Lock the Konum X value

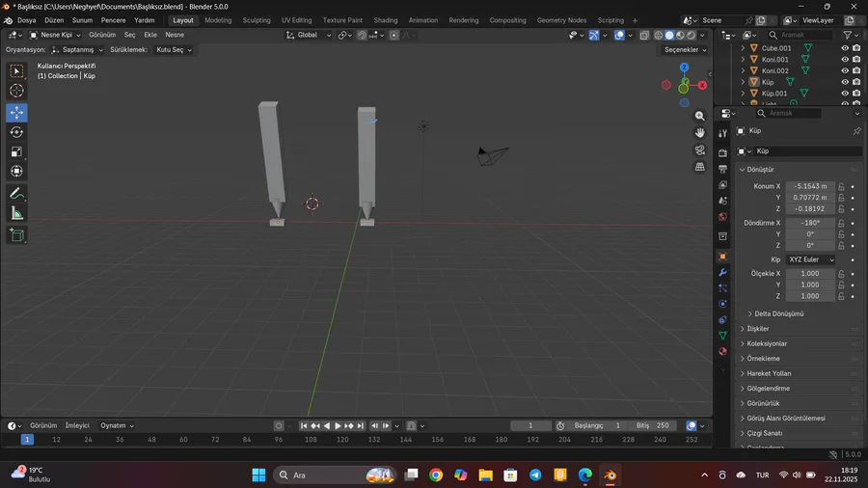point(841,186)
